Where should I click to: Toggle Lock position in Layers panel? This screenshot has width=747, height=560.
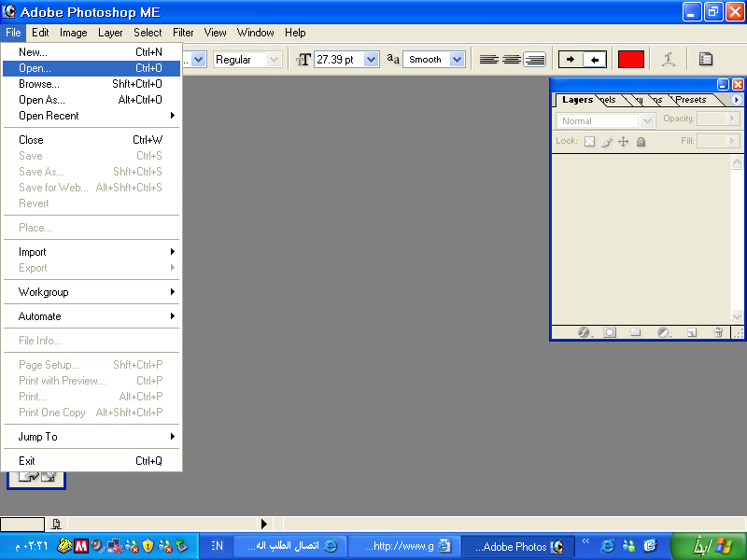pos(623,142)
